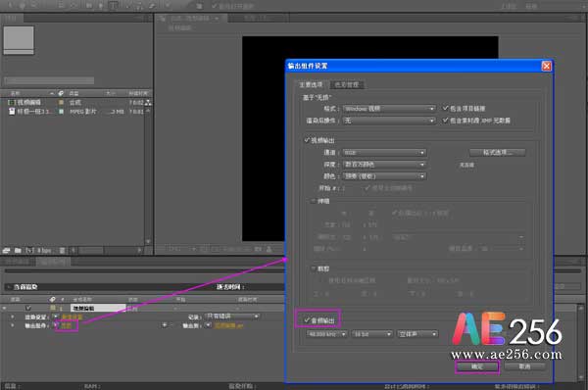Open the 深度 dropdown for color depth
Screen dimensions: 588x390
point(384,165)
